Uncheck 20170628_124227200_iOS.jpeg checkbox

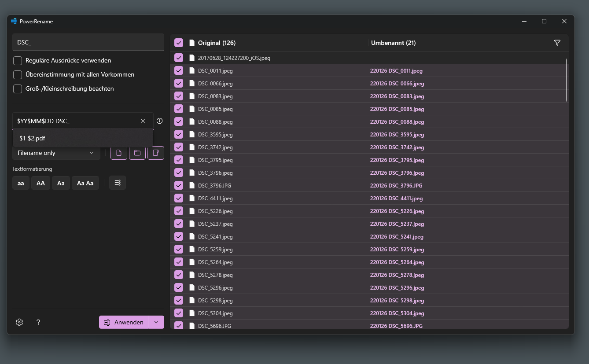pos(179,58)
